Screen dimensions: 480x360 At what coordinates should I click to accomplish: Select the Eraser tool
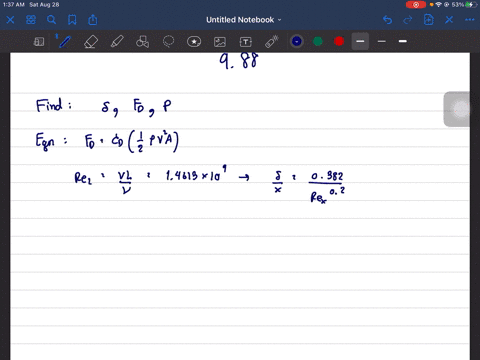pyautogui.click(x=91, y=42)
